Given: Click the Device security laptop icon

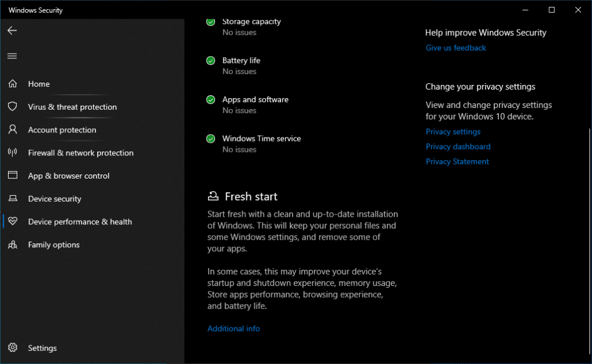Looking at the screenshot, I should click(x=12, y=198).
